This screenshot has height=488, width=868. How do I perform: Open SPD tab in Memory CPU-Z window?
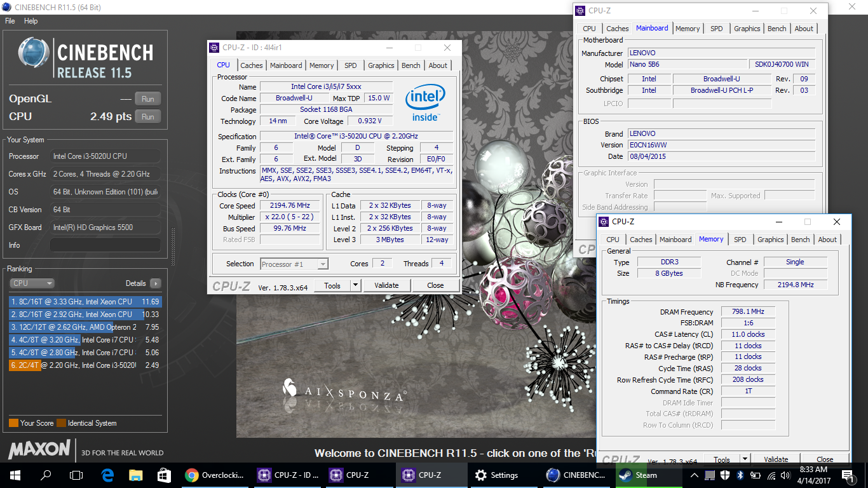[740, 240]
